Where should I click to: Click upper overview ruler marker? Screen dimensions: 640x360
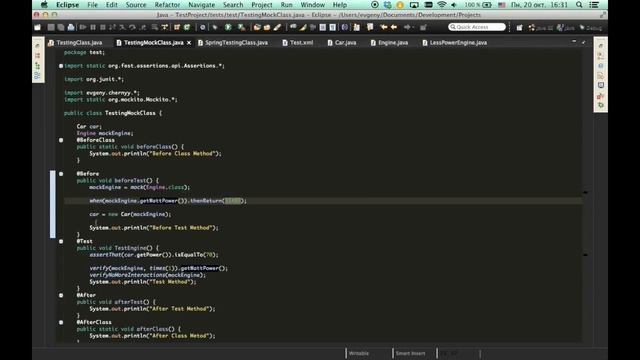coord(585,192)
